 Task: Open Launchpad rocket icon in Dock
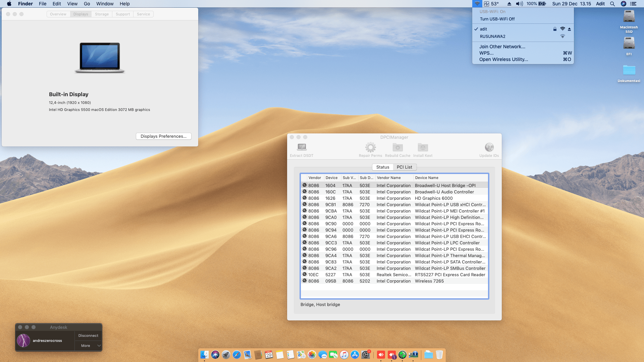tap(226, 355)
